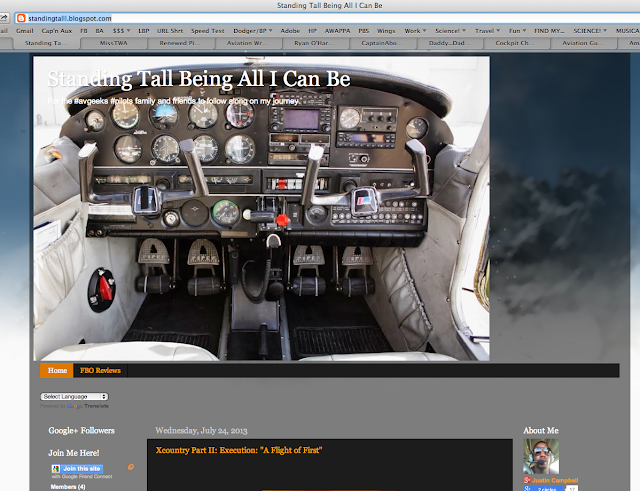This screenshot has width=640, height=491.
Task: Click the share arrow icon beside address bar
Action: (4, 18)
